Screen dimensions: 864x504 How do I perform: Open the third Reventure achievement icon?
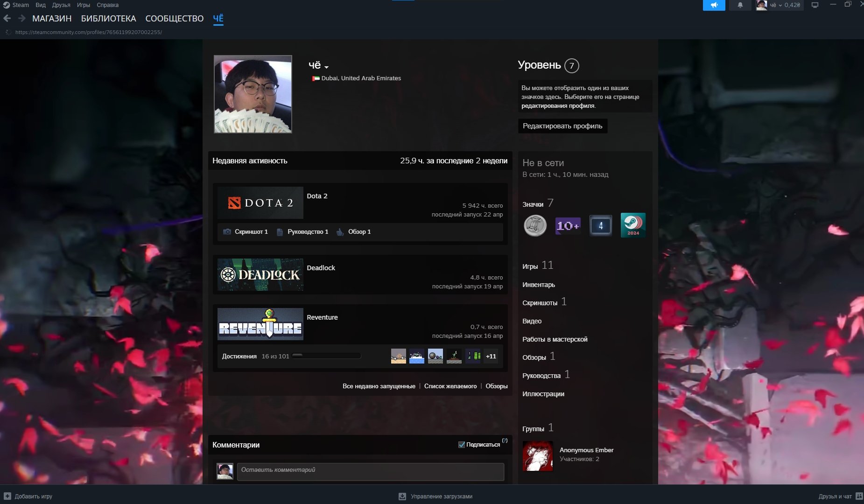pyautogui.click(x=436, y=356)
